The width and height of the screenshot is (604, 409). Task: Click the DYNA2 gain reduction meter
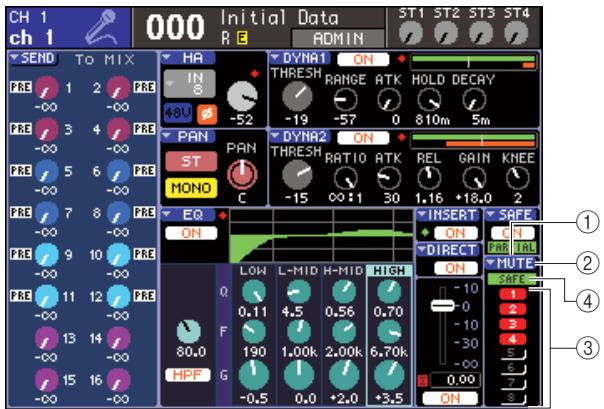(474, 141)
